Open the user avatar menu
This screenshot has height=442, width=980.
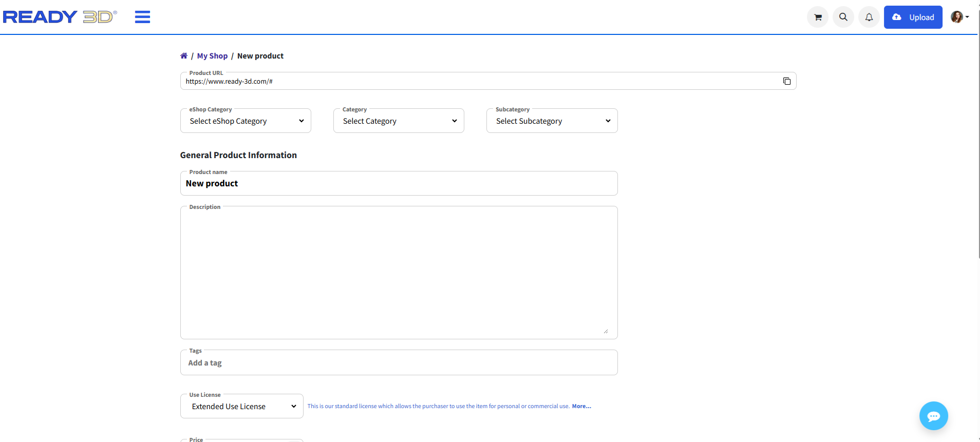coord(959,17)
